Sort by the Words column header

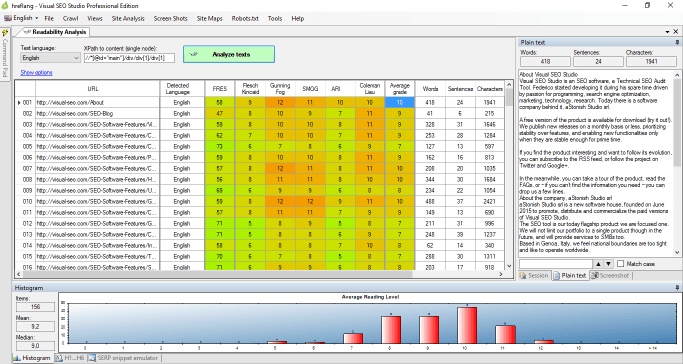[x=430, y=89]
